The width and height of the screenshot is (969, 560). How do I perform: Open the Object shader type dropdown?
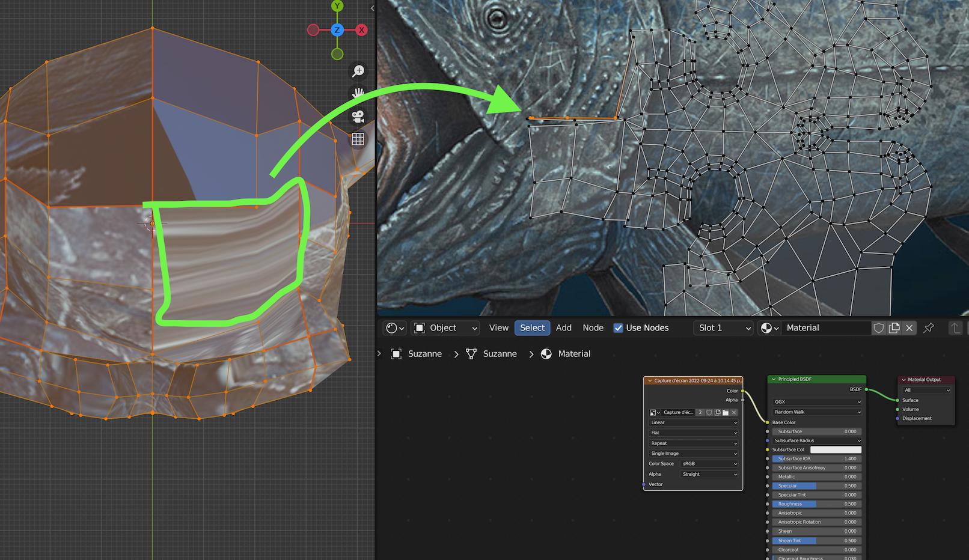pos(445,328)
